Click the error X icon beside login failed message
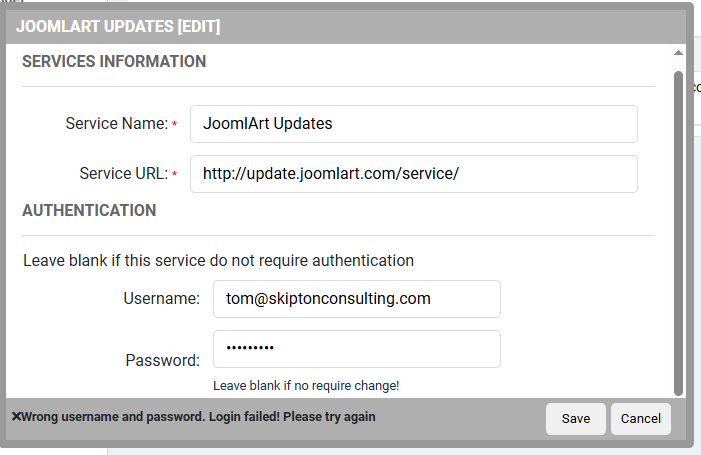 pos(16,417)
